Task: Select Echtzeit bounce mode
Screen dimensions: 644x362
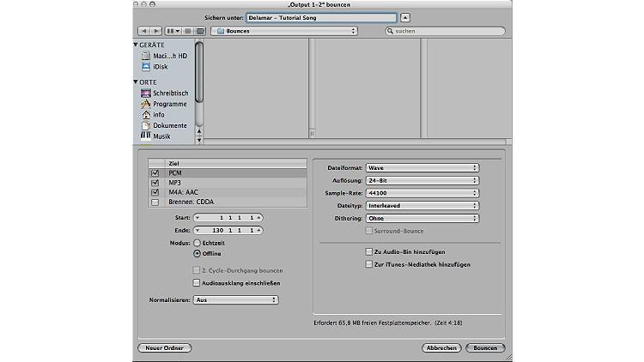Action: [x=197, y=243]
